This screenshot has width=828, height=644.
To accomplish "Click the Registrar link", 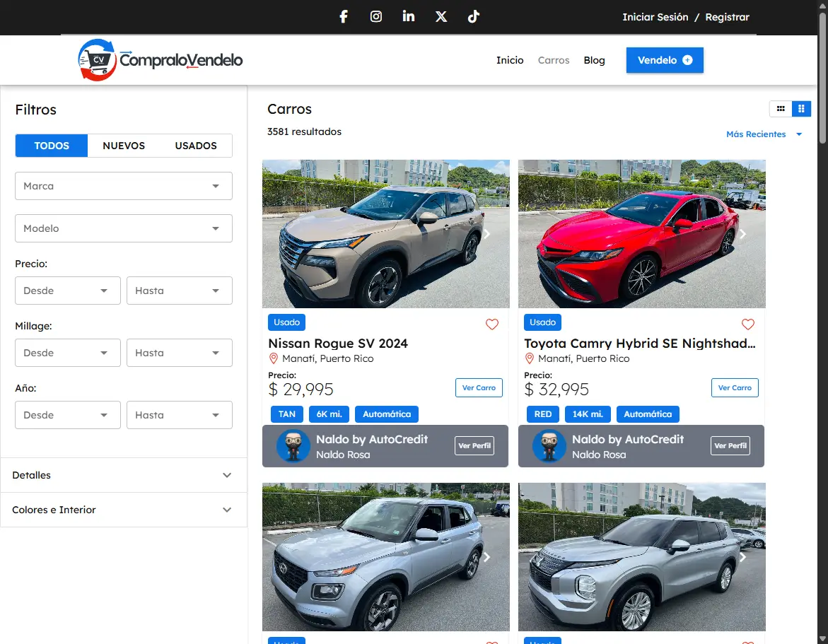I will point(727,17).
